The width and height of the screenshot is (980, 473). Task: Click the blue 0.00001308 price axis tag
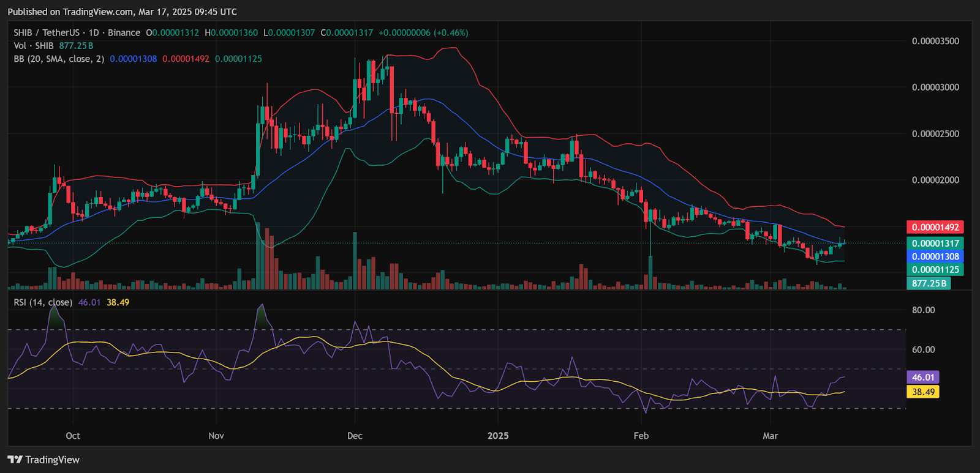click(935, 256)
